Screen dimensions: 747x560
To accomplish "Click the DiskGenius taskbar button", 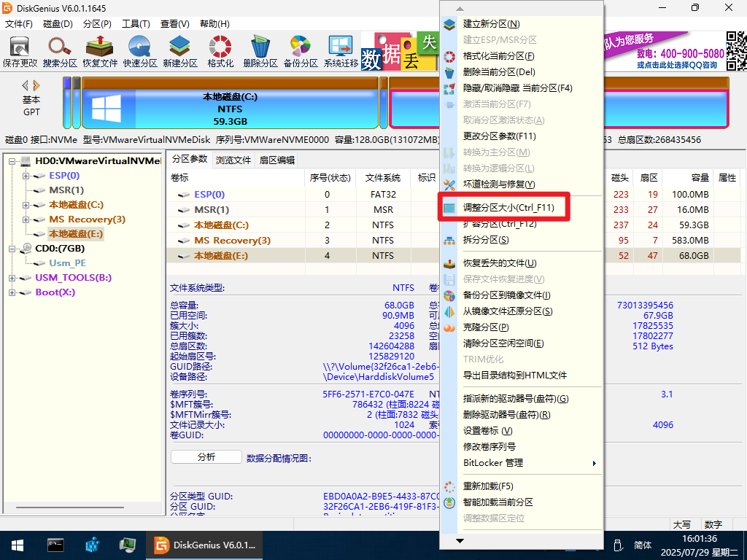I will pyautogui.click(x=204, y=545).
